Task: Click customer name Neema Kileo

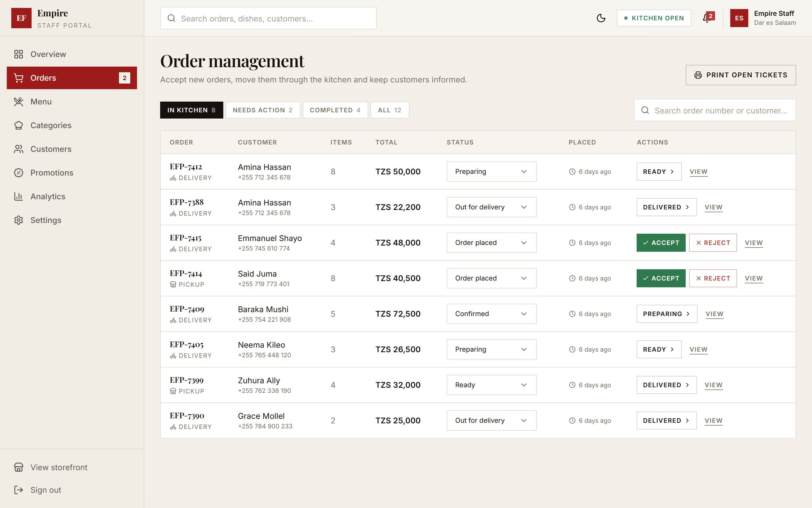Action: coord(261,345)
